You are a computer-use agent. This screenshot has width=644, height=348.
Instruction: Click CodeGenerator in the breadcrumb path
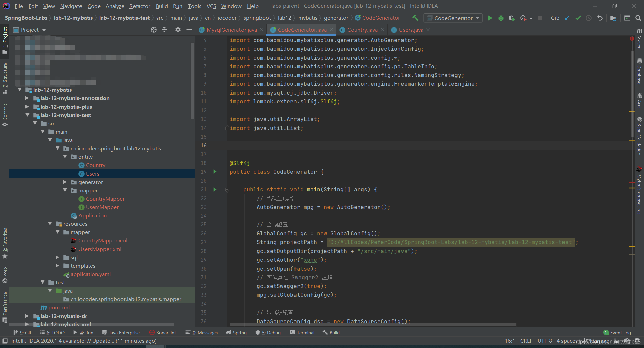[381, 18]
